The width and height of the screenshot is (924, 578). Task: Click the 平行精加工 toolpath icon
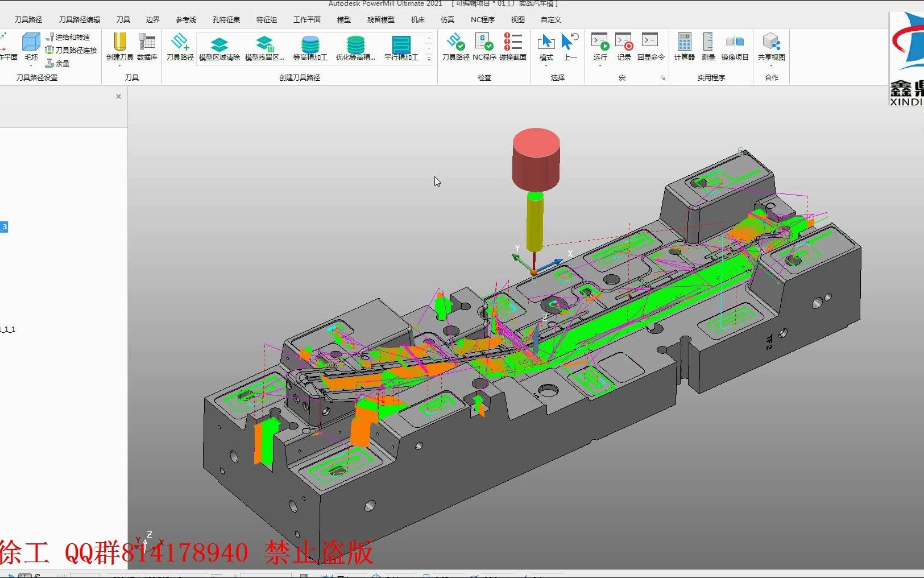tap(401, 48)
